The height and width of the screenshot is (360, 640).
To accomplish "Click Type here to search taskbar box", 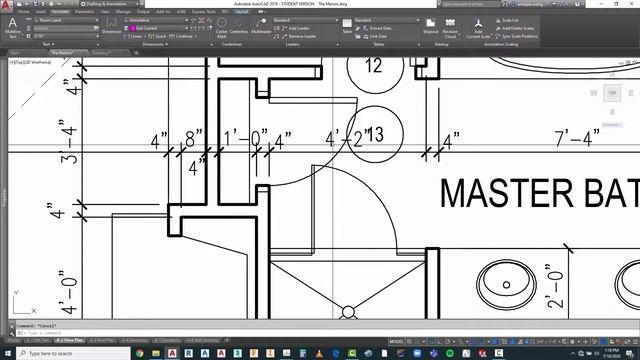I will pos(73,353).
